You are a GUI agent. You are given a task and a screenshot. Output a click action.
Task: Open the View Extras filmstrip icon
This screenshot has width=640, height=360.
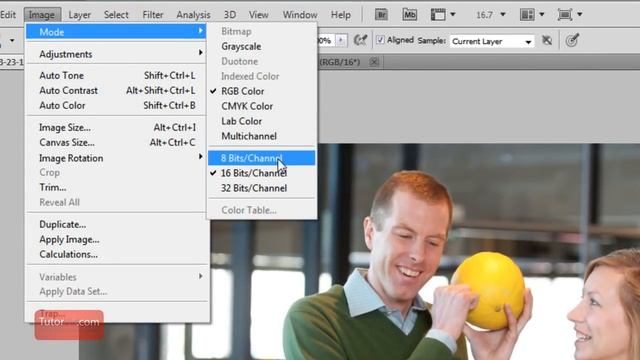438,15
